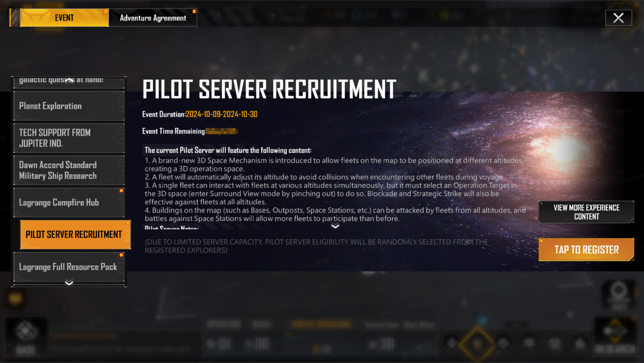Click the trophy icon on EVENT tab
644x363 pixels.
[x=36, y=18]
